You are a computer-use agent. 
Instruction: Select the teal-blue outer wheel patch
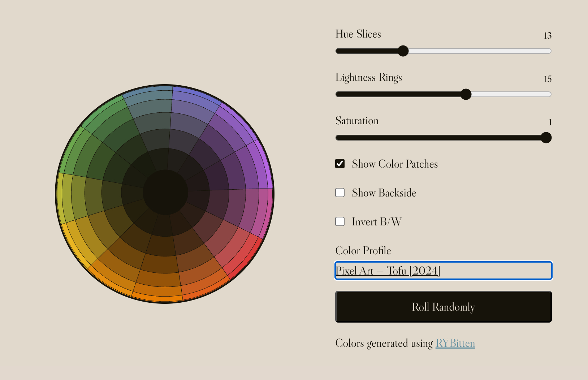click(x=148, y=89)
